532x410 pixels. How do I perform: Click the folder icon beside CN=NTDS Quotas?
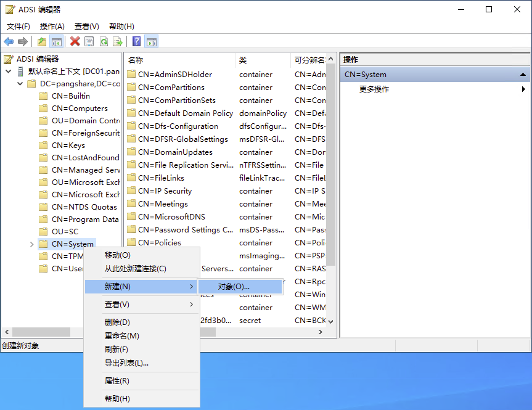point(43,207)
